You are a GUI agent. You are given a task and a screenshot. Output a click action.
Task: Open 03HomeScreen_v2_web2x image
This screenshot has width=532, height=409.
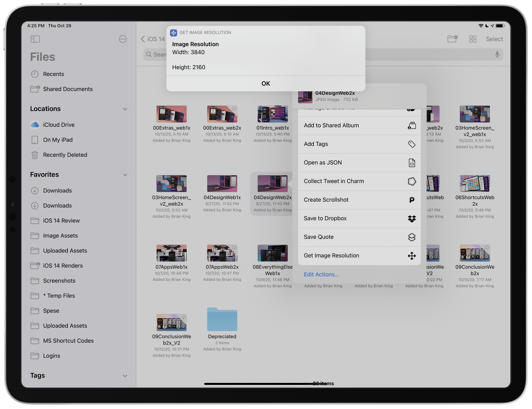pos(171,183)
